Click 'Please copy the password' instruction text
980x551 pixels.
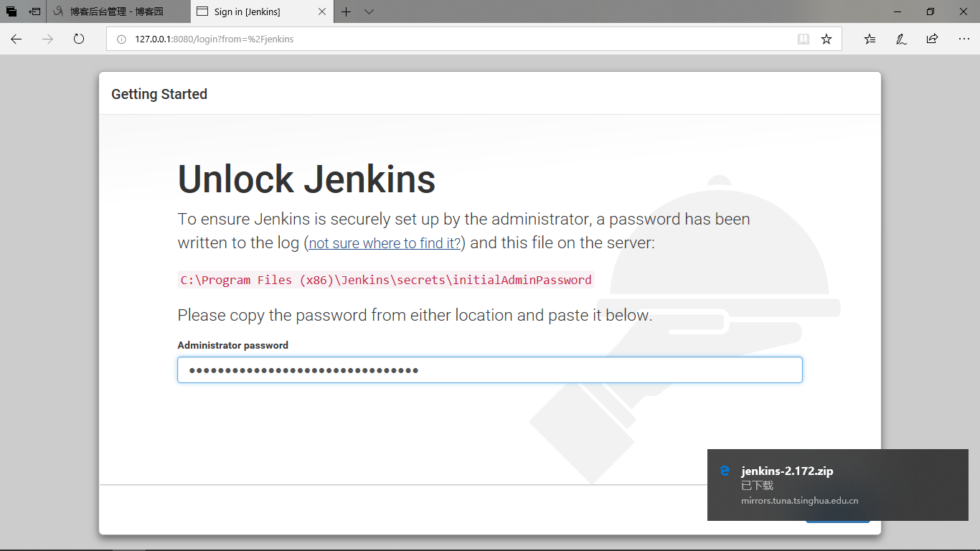point(415,315)
